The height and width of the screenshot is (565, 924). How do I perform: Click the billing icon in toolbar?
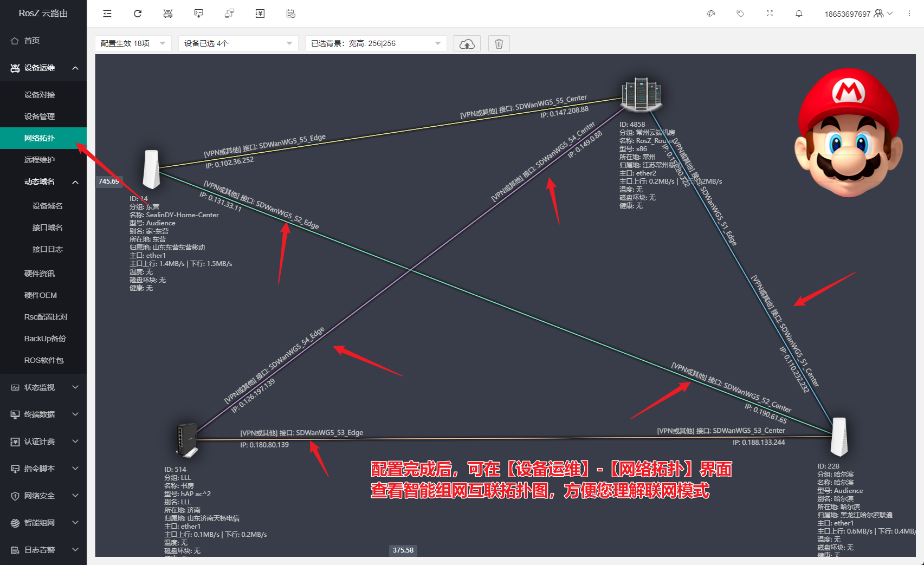coord(260,13)
